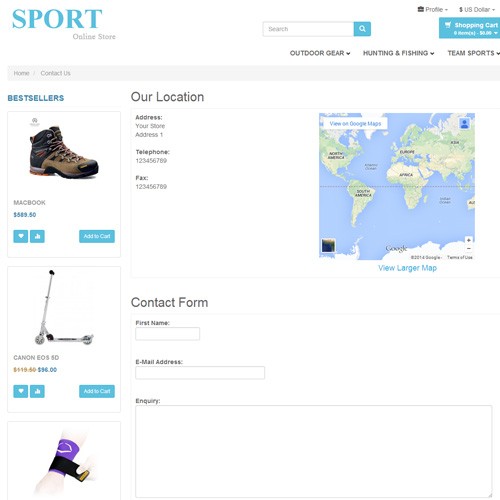The height and width of the screenshot is (500, 500).
Task: Go to Home breadcrumb
Action: 21,73
